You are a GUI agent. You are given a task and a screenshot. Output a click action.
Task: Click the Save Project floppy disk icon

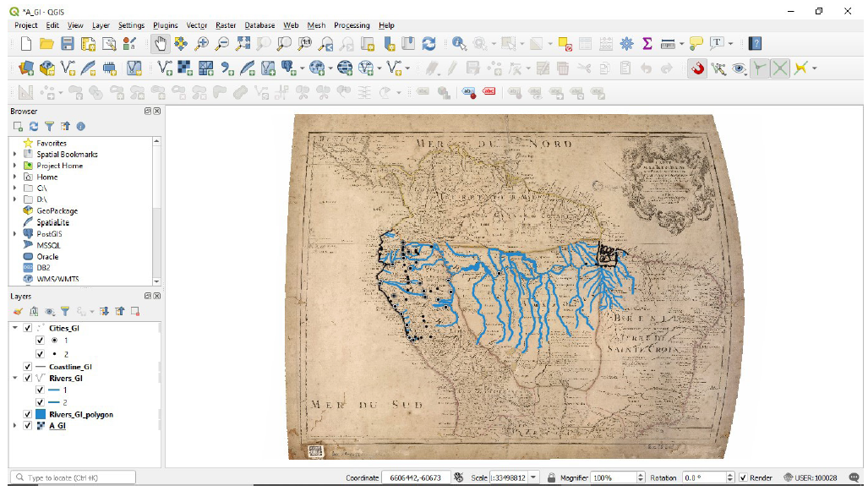(68, 43)
